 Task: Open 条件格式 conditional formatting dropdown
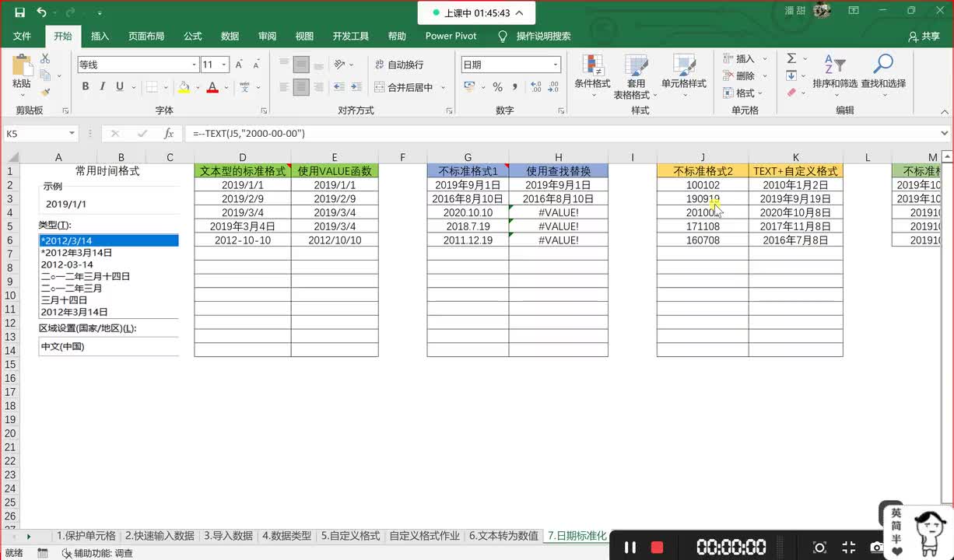[592, 77]
